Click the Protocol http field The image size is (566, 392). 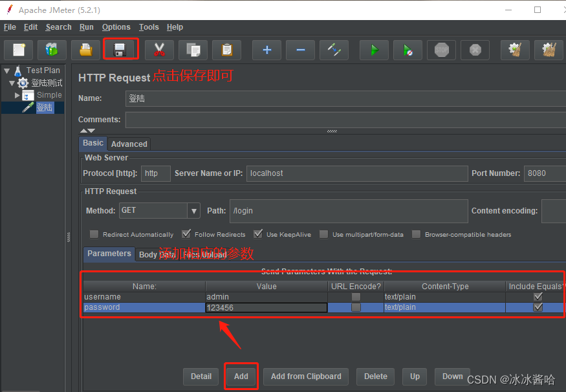(156, 173)
